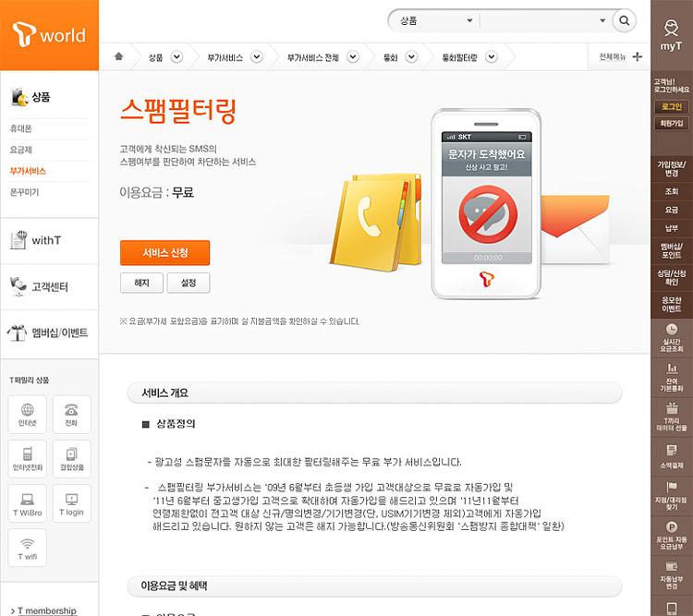This screenshot has width=693, height=616.
Task: Click the T wifi icon tile
Action: tap(27, 547)
